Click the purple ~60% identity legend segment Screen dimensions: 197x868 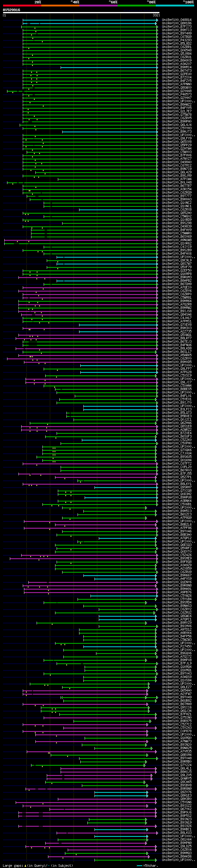[x=98, y=6]
